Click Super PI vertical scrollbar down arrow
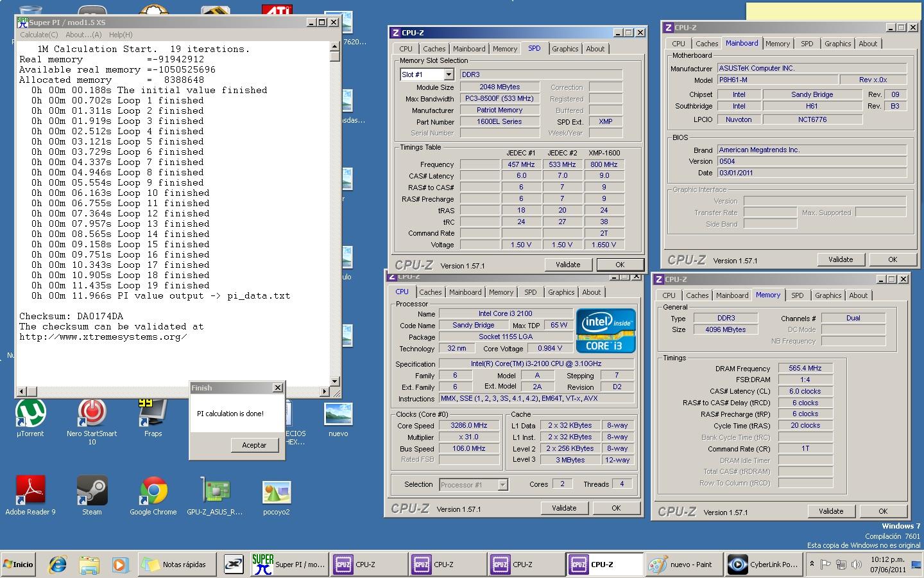The image size is (924, 578). point(334,381)
